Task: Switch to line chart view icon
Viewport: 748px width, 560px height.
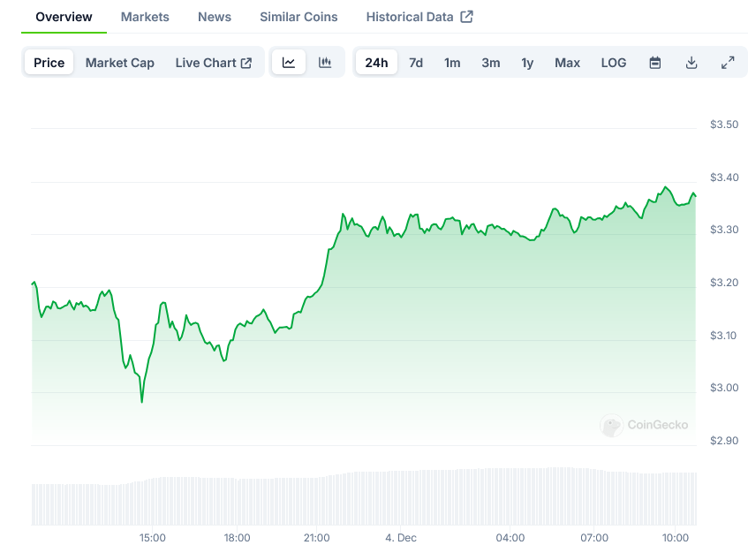Action: pyautogui.click(x=289, y=63)
